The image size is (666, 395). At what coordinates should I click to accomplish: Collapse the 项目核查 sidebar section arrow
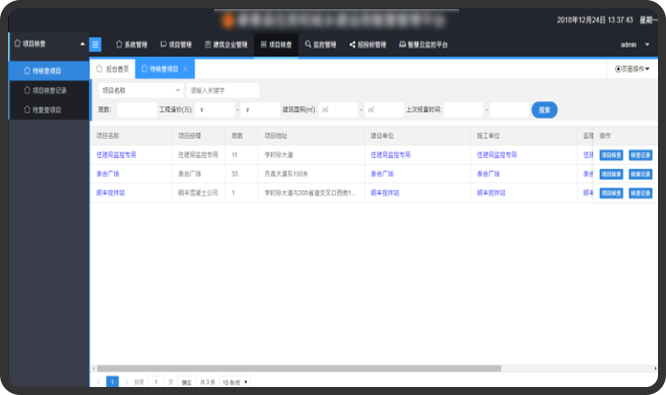pos(82,44)
